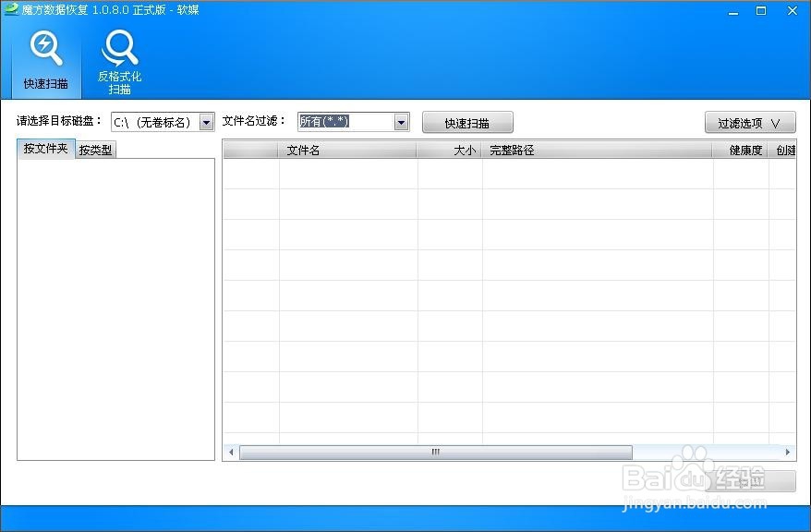This screenshot has width=811, height=532.
Task: Click the app logo in title bar
Action: coord(11,9)
